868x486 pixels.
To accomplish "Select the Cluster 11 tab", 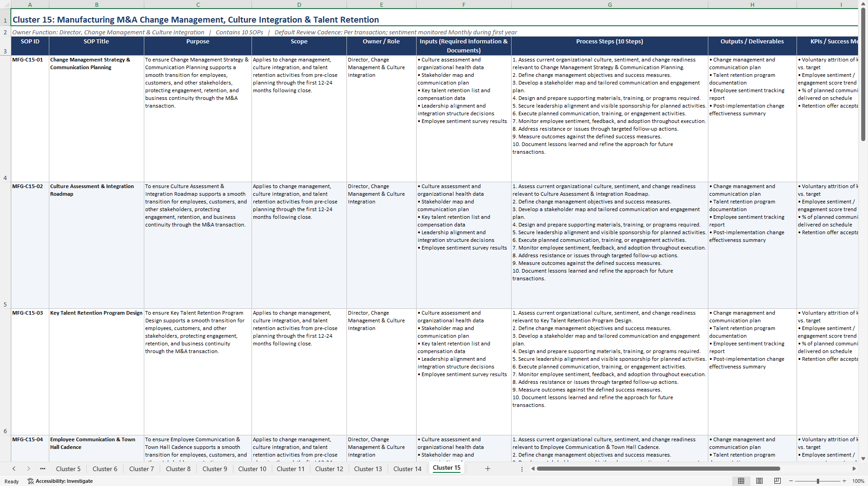I will pyautogui.click(x=290, y=469).
